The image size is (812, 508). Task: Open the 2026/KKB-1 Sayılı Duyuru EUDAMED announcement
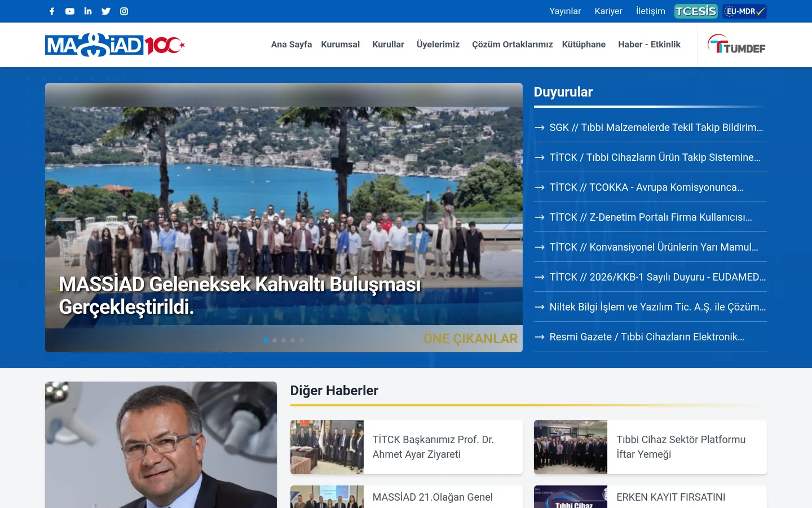658,277
